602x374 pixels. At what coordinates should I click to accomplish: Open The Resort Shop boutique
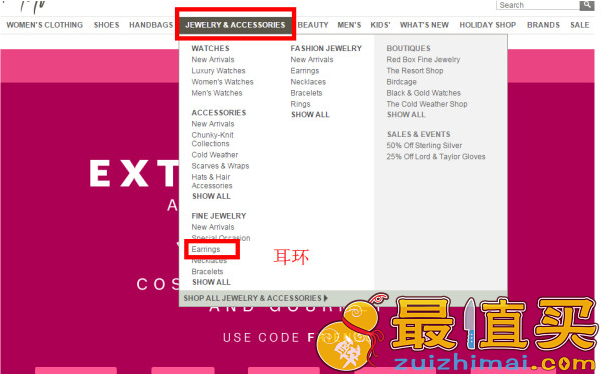click(x=415, y=71)
